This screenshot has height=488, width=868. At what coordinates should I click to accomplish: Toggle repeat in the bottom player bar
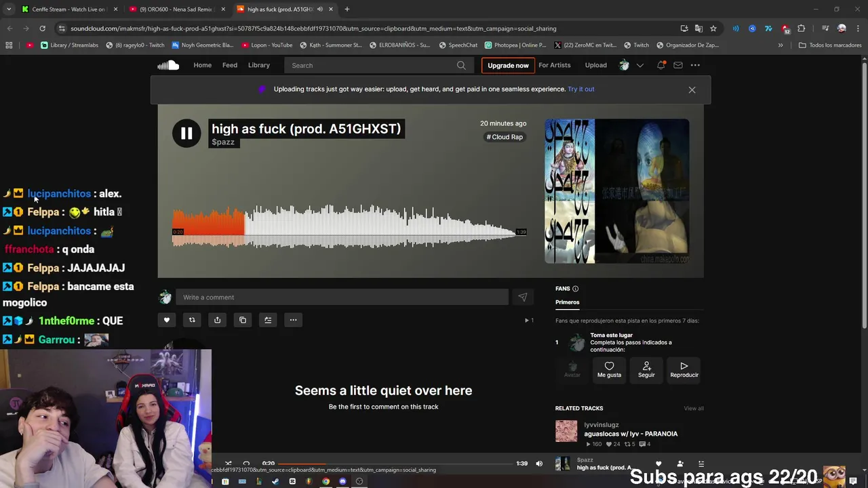point(246,464)
